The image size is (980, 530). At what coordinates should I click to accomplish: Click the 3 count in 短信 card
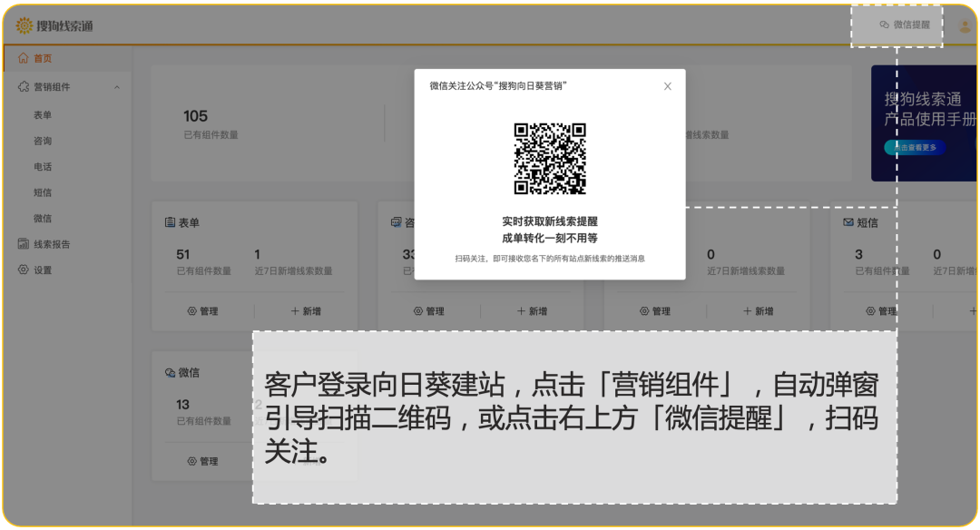point(858,254)
